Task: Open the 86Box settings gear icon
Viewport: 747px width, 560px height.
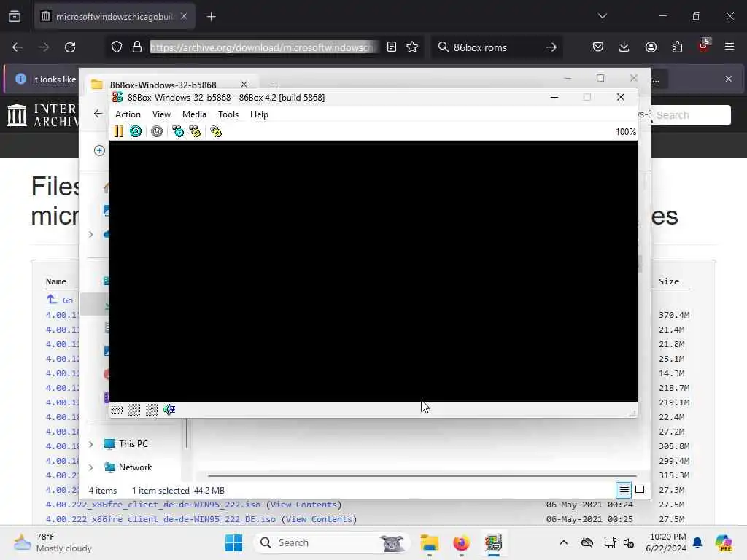Action: tap(216, 131)
